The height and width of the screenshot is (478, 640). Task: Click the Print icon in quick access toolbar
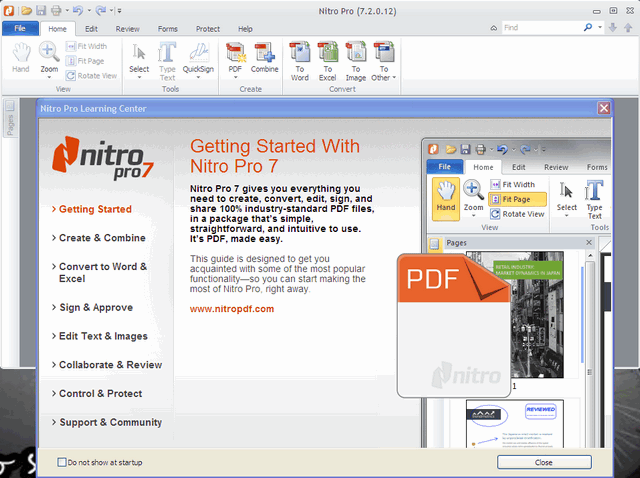point(56,11)
